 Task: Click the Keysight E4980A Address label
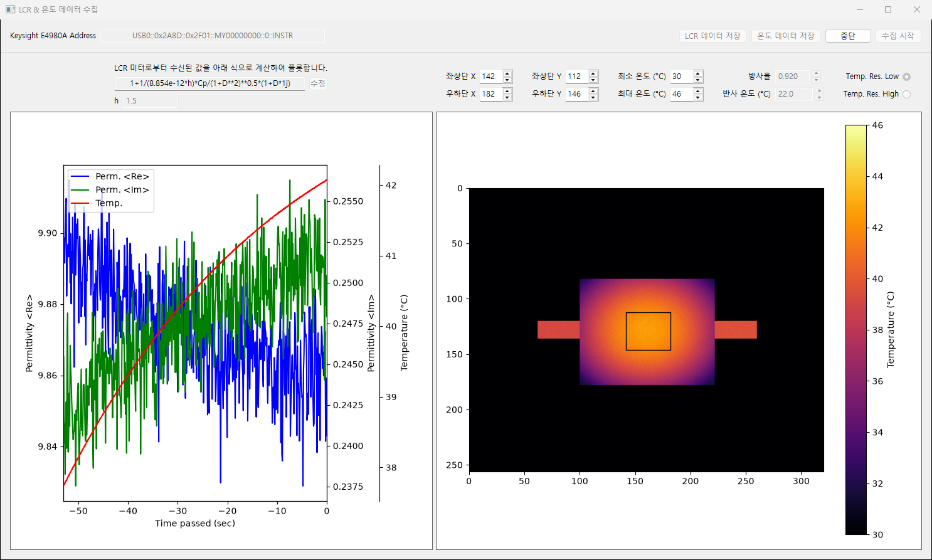(53, 36)
